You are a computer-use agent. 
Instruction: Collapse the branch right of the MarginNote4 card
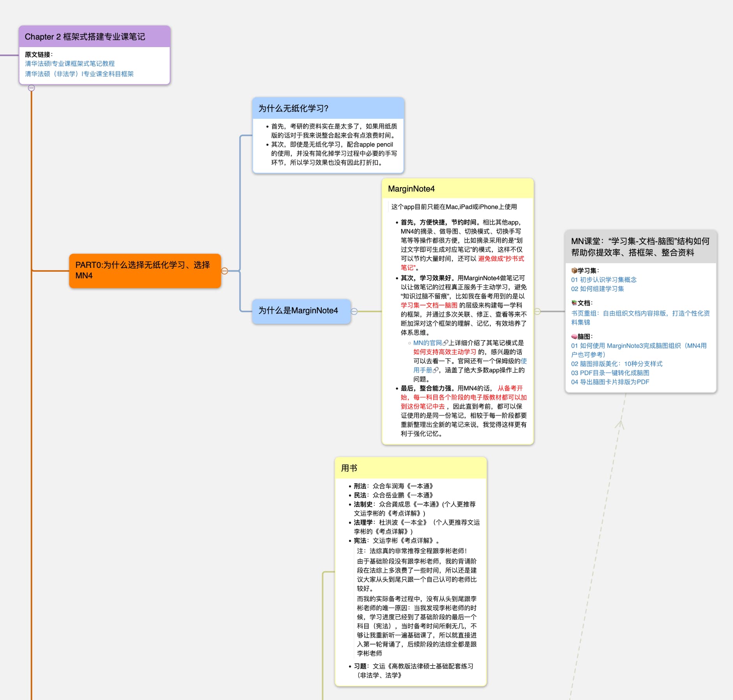537,311
